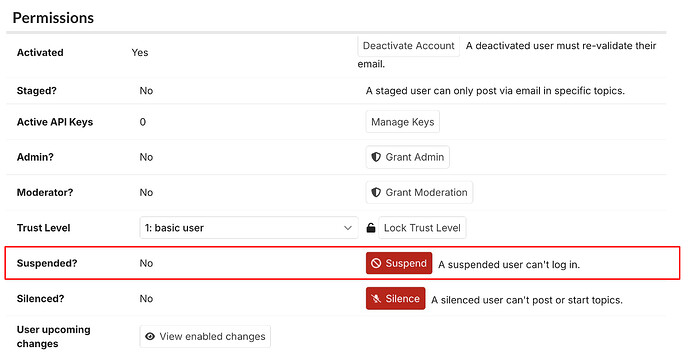Click the deactivated user description text

point(507,55)
